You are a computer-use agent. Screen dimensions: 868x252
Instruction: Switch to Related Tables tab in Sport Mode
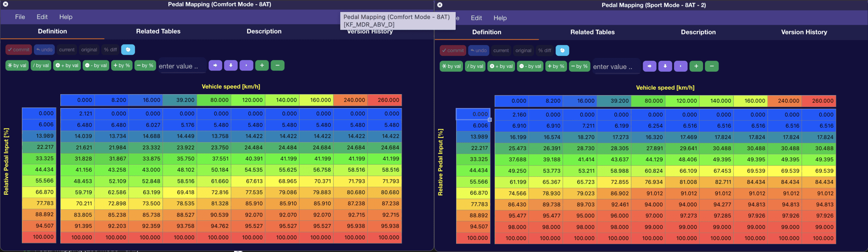coord(592,32)
